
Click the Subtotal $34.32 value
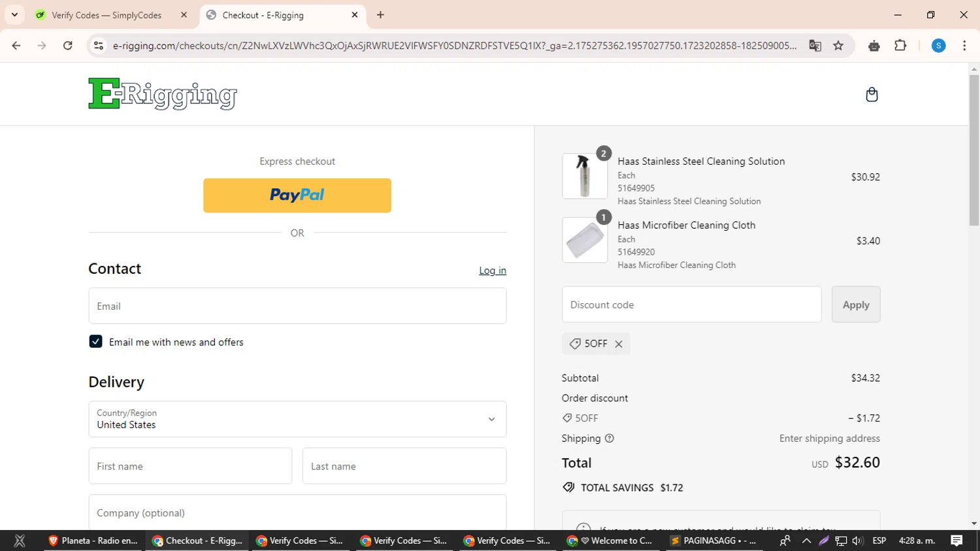(x=865, y=378)
